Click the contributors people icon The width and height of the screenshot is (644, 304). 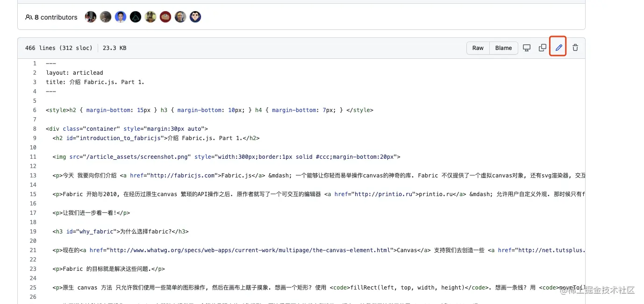(29, 17)
